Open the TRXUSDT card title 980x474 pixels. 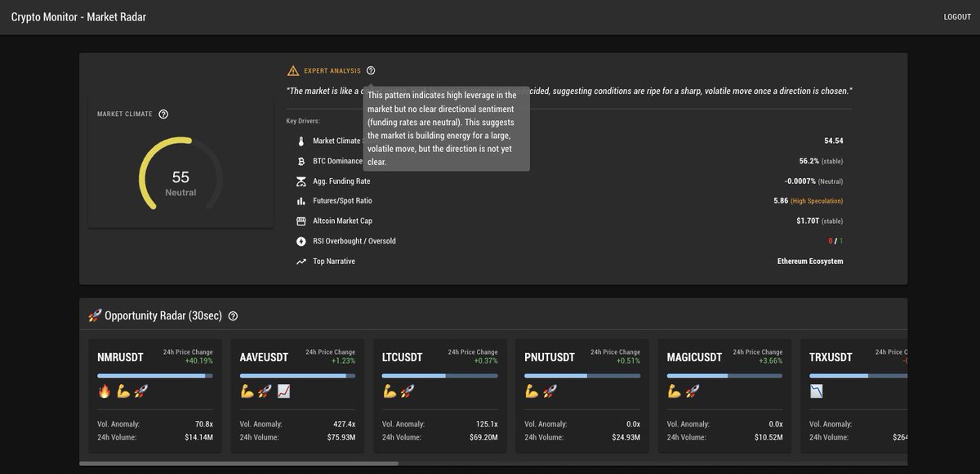[x=831, y=358]
